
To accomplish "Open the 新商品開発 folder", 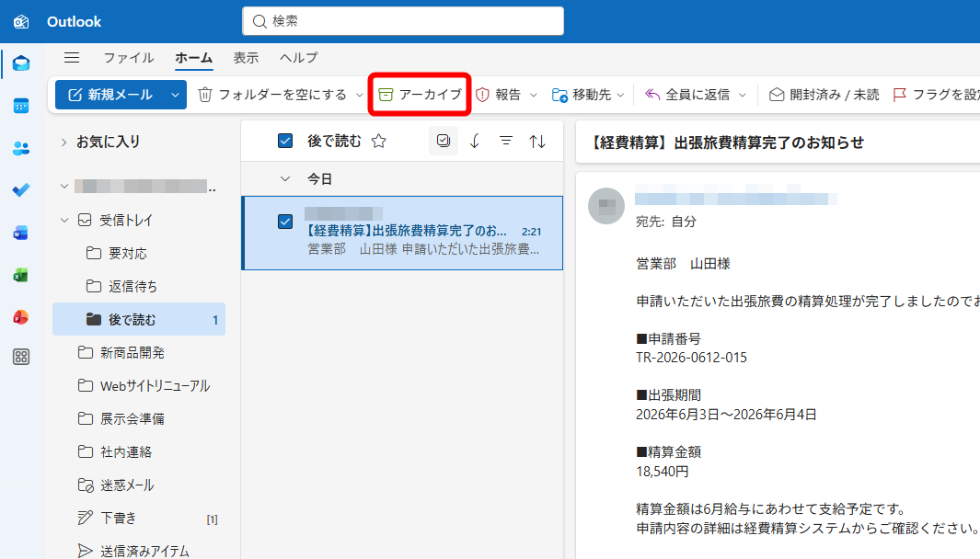I will tap(139, 352).
